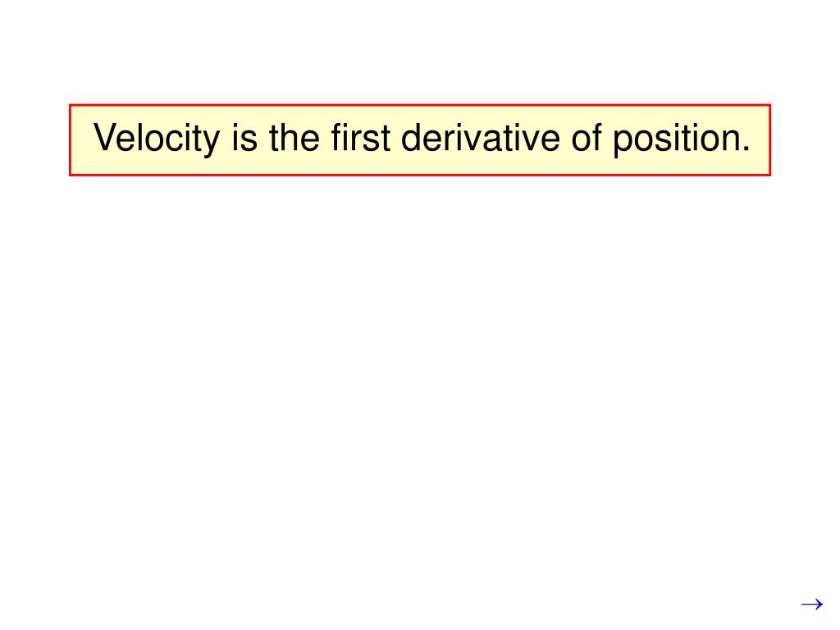Click the word "derivative" in the statement
This screenshot has width=840, height=630.
(x=481, y=138)
